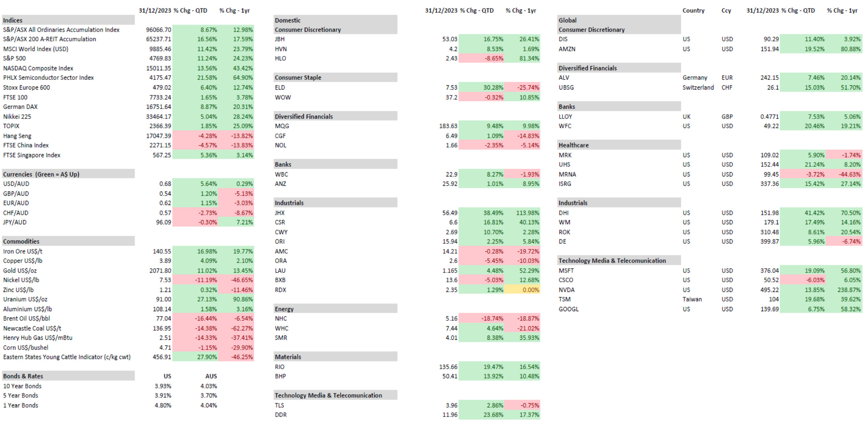Click the JBH ticker label
868x422 pixels.
[280, 39]
